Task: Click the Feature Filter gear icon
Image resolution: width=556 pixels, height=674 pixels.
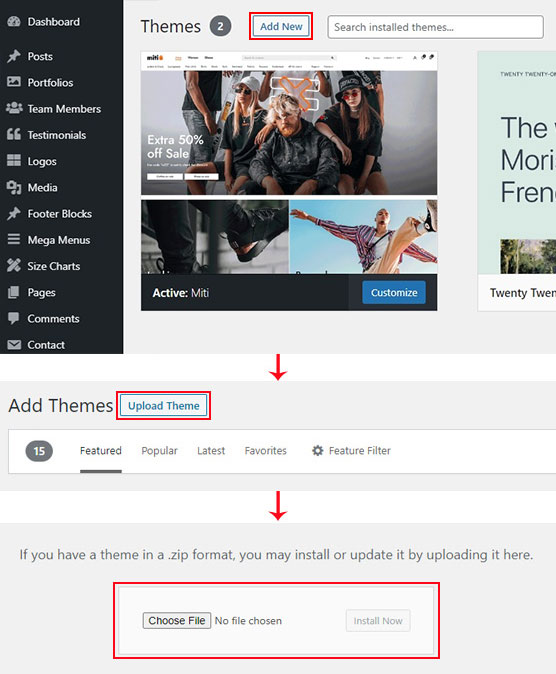Action: point(318,450)
